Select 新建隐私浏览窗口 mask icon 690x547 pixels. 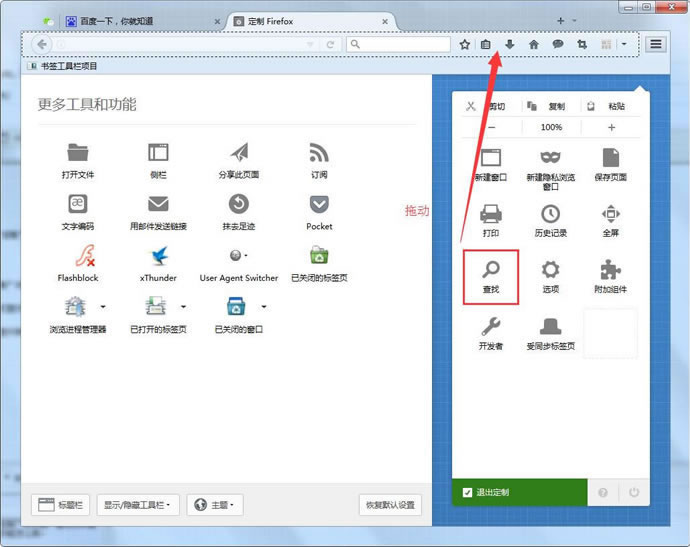click(550, 158)
